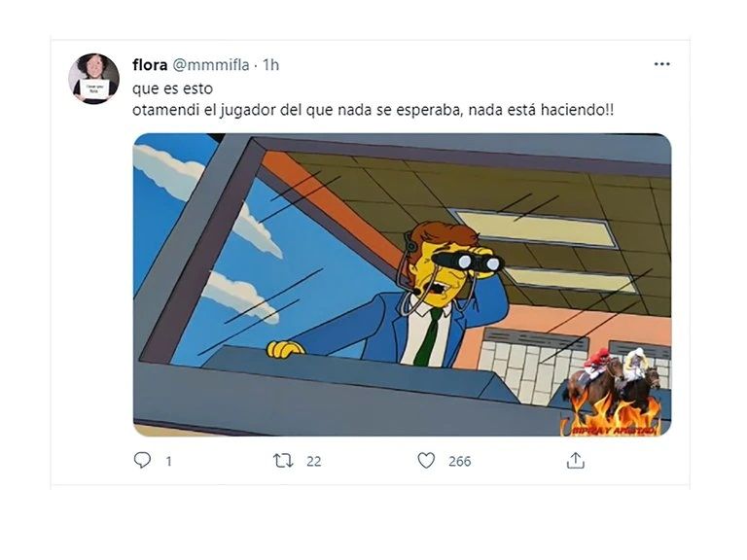Click the like count showing 266
This screenshot has height=560, width=747.
(x=459, y=461)
